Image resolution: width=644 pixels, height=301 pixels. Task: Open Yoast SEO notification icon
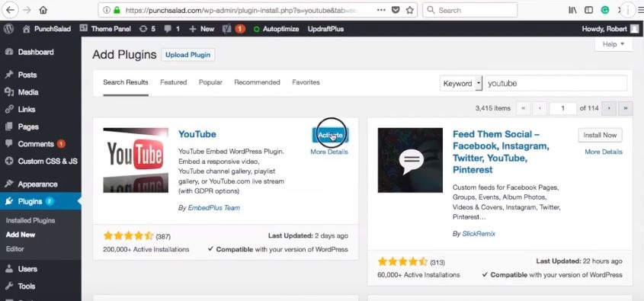pyautogui.click(x=234, y=29)
